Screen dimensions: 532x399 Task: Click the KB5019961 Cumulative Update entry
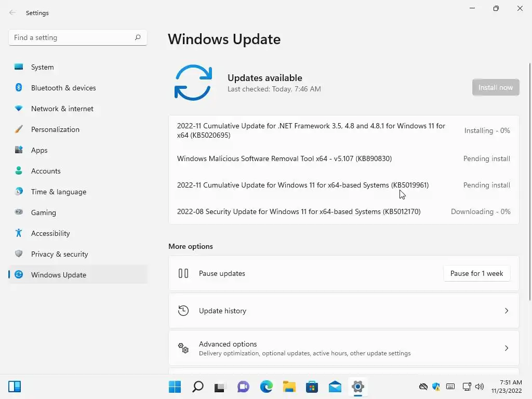pyautogui.click(x=344, y=185)
